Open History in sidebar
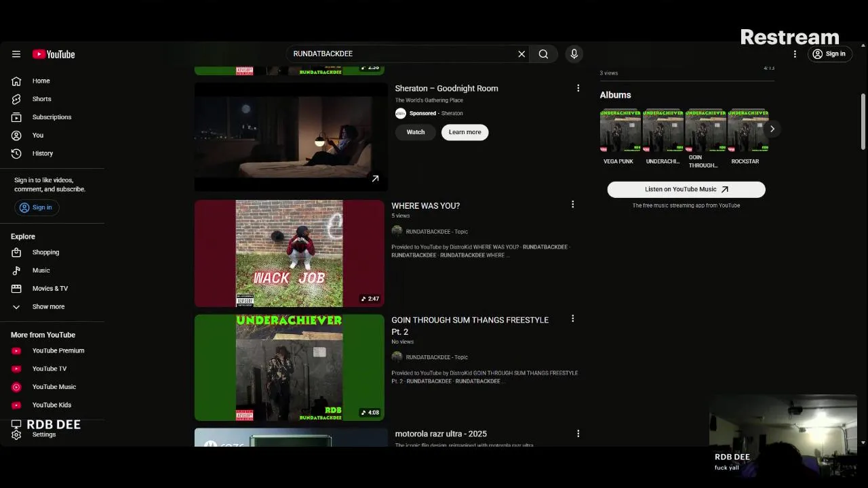868x488 pixels. pyautogui.click(x=42, y=153)
